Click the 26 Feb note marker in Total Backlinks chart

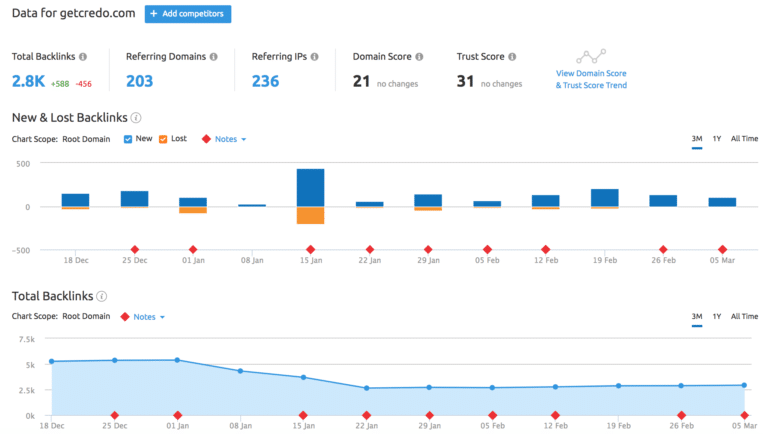[x=681, y=415]
